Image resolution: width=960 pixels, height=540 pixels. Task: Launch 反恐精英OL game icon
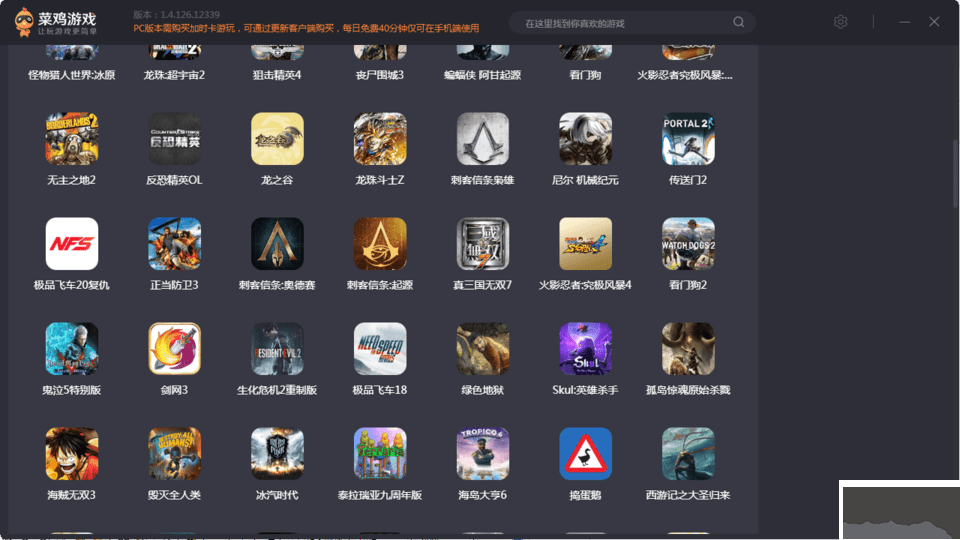pyautogui.click(x=174, y=138)
